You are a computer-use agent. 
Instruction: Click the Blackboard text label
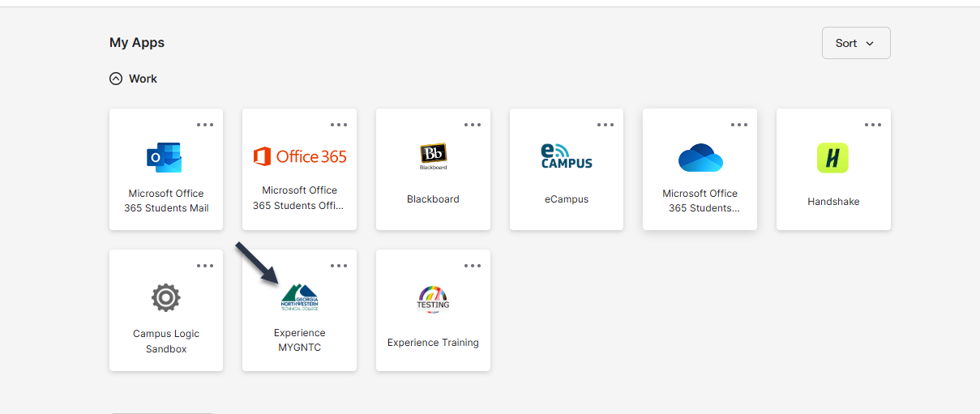[x=433, y=198]
